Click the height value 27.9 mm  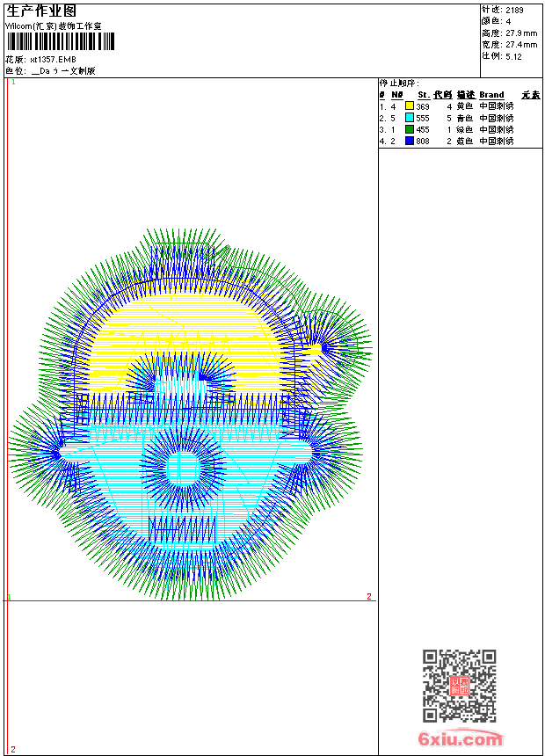pos(521,33)
